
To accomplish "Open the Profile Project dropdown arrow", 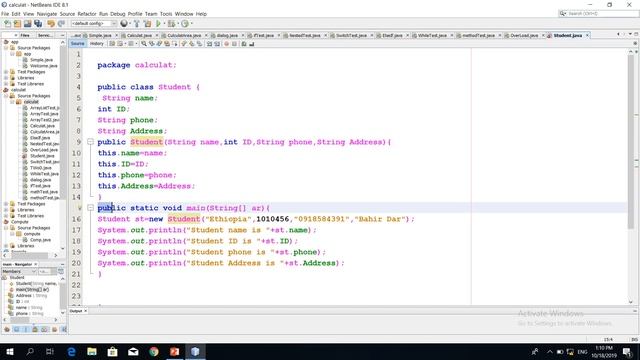I will pos(191,24).
